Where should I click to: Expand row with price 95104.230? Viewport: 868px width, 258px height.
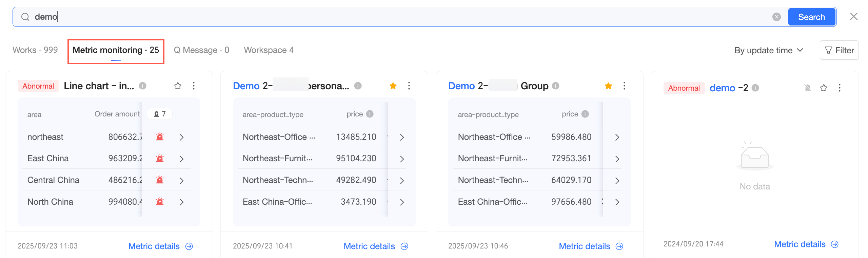[402, 159]
